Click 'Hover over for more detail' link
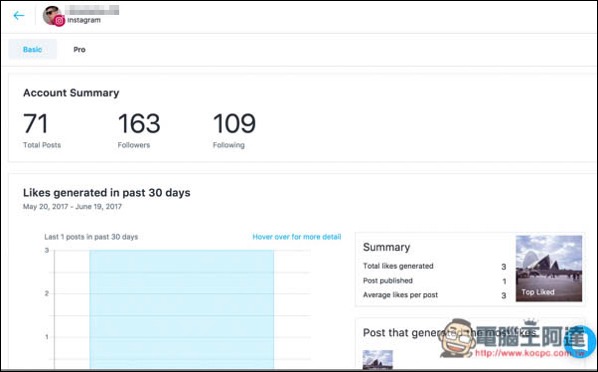 tap(297, 237)
